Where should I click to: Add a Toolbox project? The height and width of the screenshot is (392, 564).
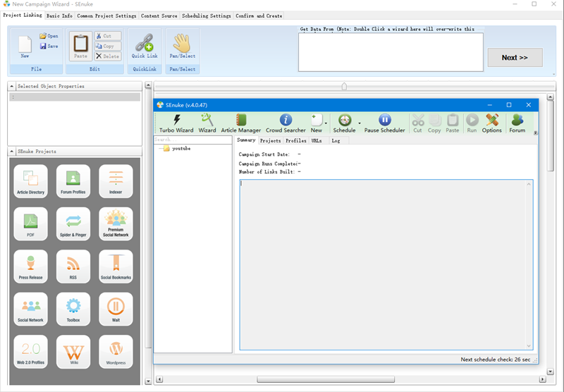tap(73, 309)
